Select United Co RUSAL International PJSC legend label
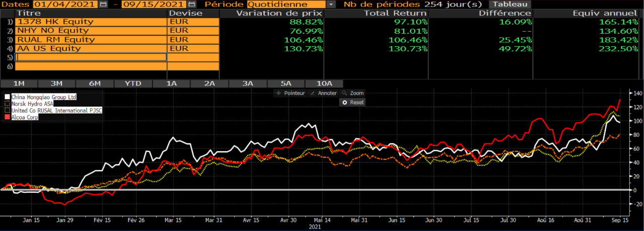Viewport: 644px width, 231px height. [56, 110]
